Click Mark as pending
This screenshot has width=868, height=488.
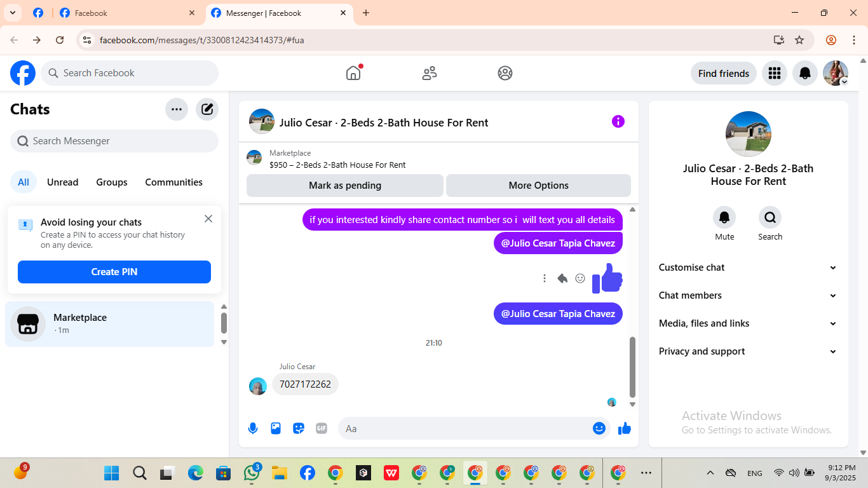(x=345, y=186)
